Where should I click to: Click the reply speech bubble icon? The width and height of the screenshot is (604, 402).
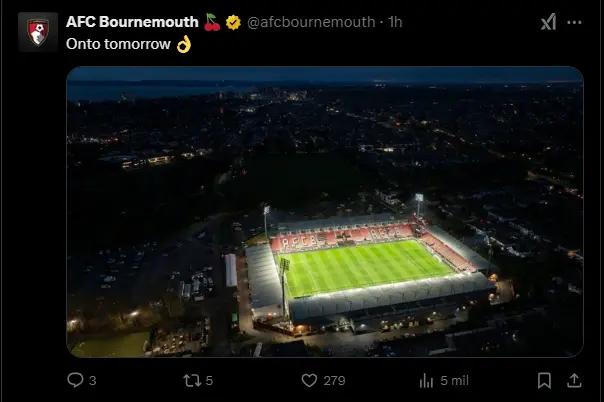75,380
